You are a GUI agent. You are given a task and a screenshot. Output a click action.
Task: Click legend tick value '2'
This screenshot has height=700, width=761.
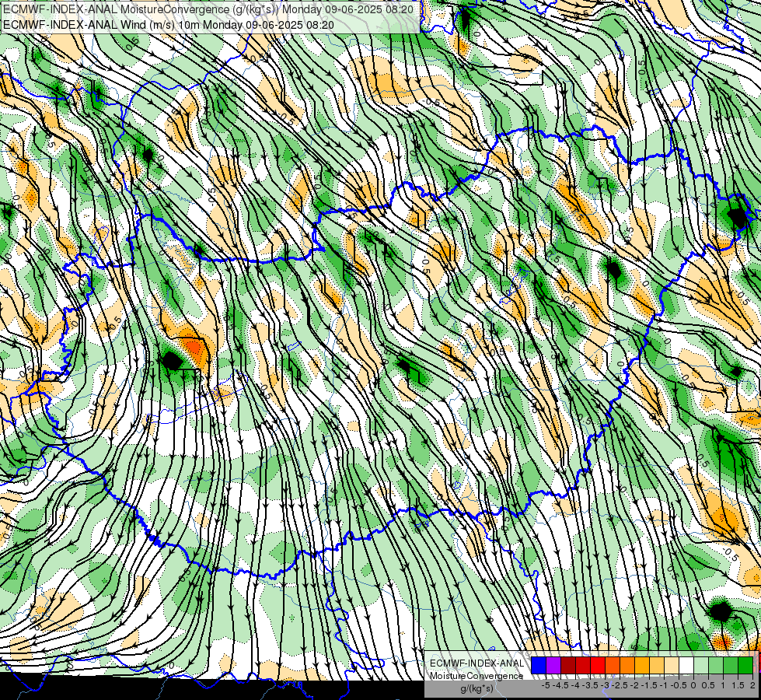(x=752, y=685)
